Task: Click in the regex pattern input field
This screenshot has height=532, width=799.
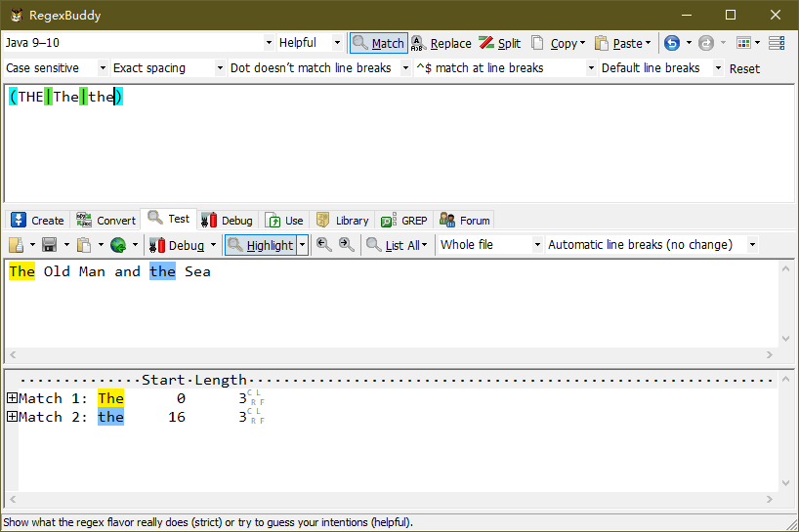Action: [x=391, y=146]
